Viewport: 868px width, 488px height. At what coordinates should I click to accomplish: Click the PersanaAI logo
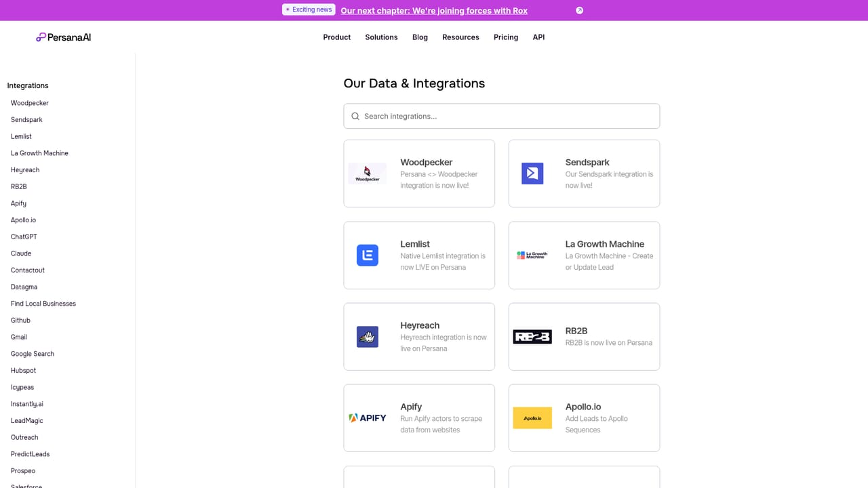pyautogui.click(x=63, y=37)
